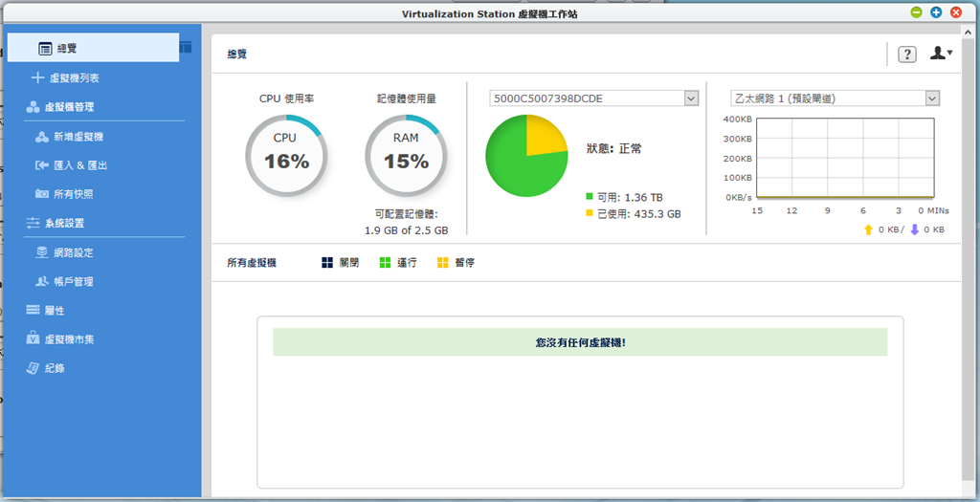Click the plus icon beside 虛擬機列表
Screen dimensions: 980x502
point(38,78)
